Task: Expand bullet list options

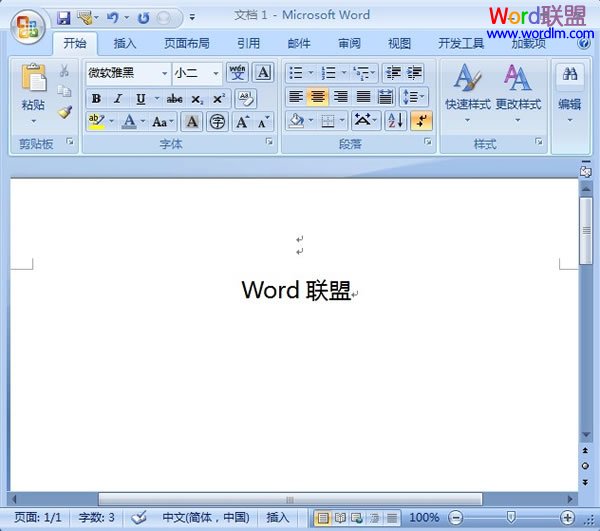Action: coord(311,72)
